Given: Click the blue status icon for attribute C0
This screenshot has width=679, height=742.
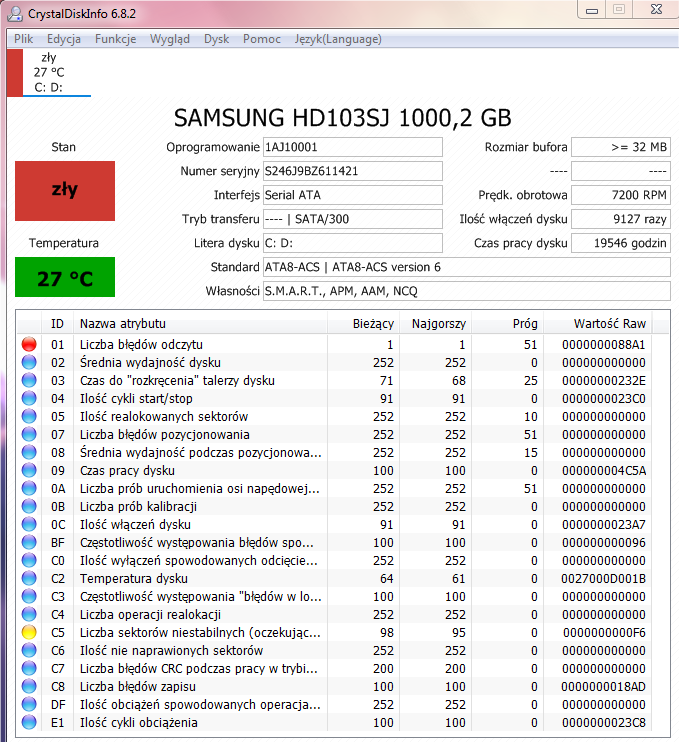Looking at the screenshot, I should 29,560.
